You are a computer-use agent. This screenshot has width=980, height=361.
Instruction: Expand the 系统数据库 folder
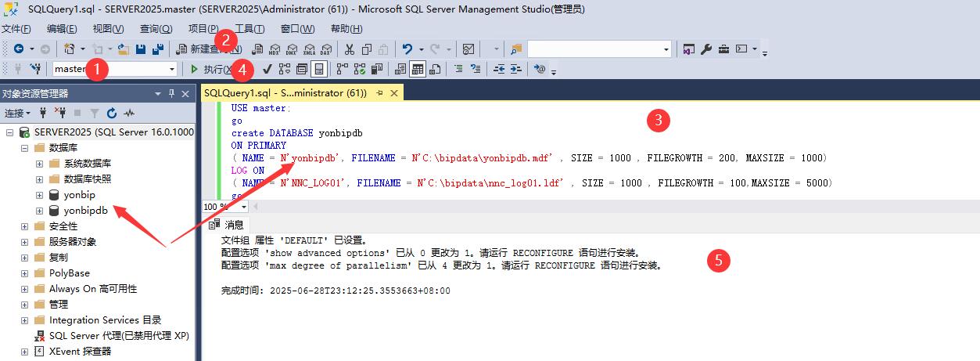[39, 164]
